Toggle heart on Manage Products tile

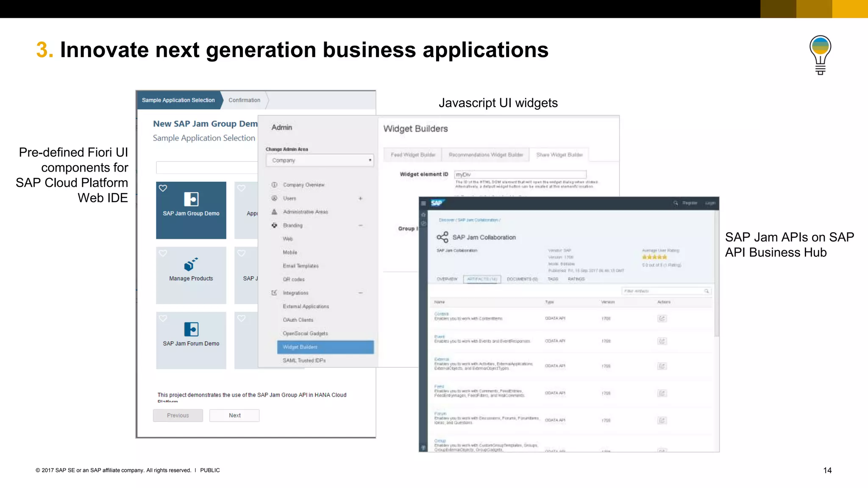[163, 253]
